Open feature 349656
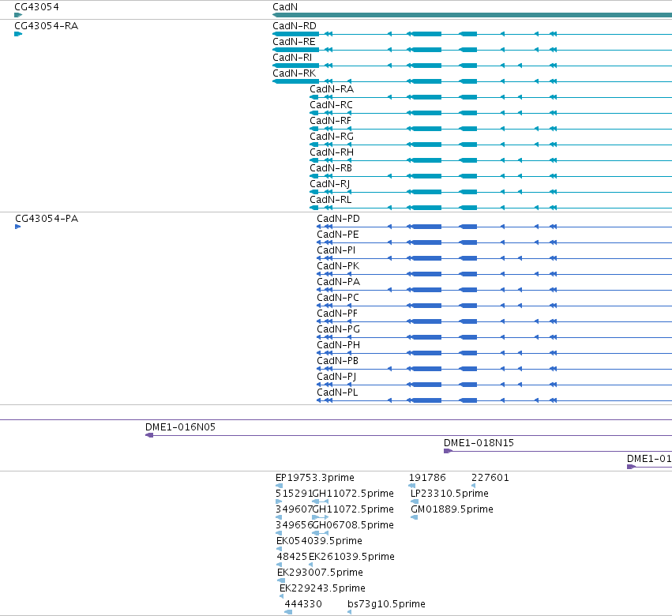Image resolution: width=672 pixels, height=616 pixels. pos(294,525)
